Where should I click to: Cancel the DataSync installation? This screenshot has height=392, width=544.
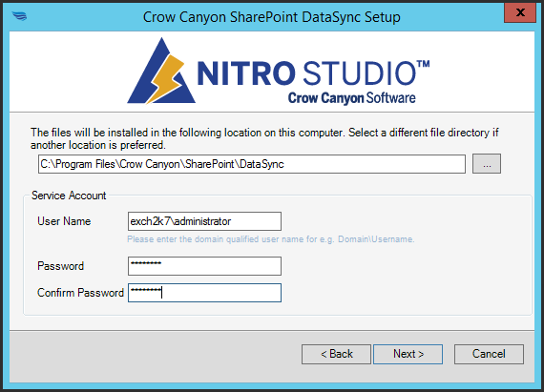point(489,354)
